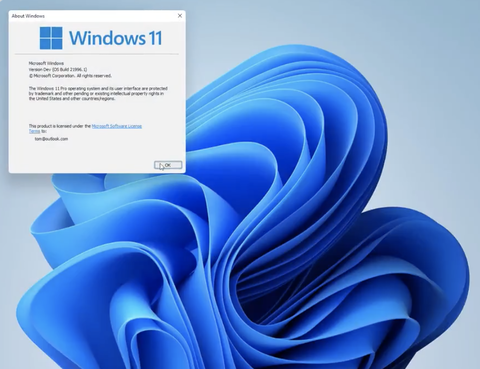The image size is (480, 369).
Task: Click the top-left pane of Windows logo
Action: coord(45,32)
